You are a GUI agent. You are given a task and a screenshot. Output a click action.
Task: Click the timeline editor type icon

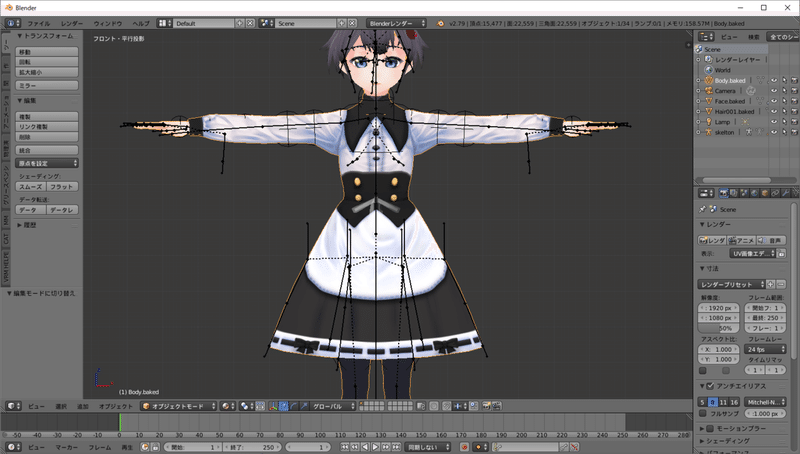[12, 447]
